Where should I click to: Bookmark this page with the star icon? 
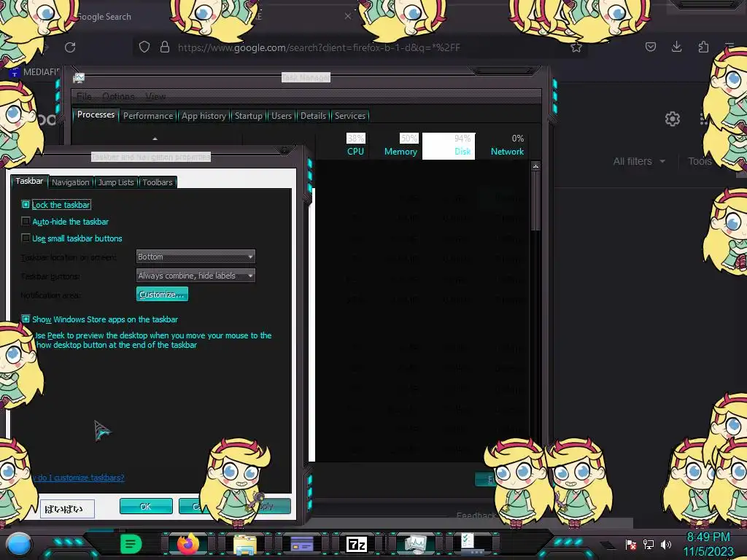(576, 47)
